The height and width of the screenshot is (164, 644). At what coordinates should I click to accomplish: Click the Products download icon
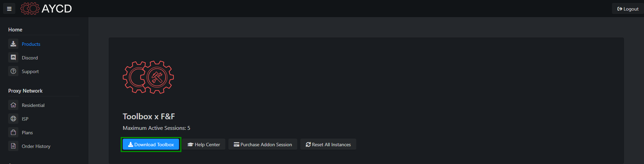tap(13, 44)
